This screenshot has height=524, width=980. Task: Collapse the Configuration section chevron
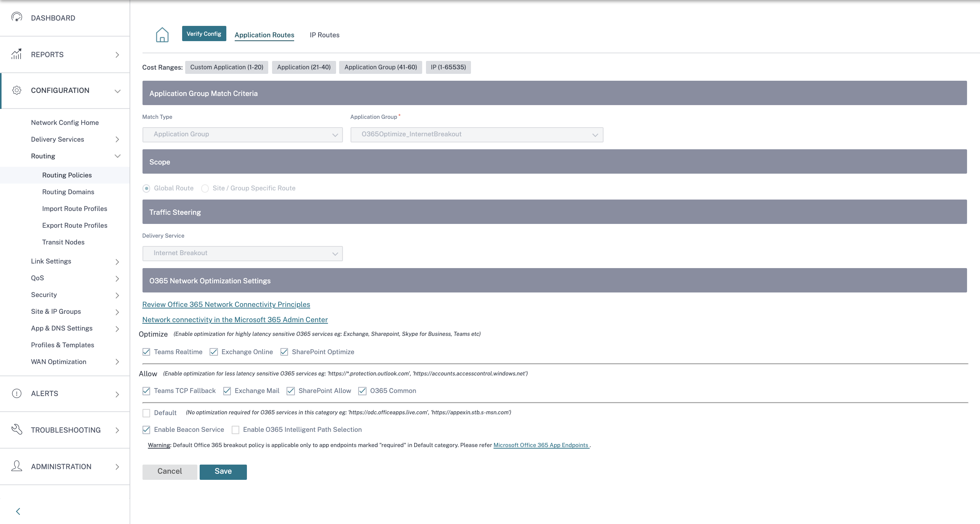pyautogui.click(x=118, y=91)
